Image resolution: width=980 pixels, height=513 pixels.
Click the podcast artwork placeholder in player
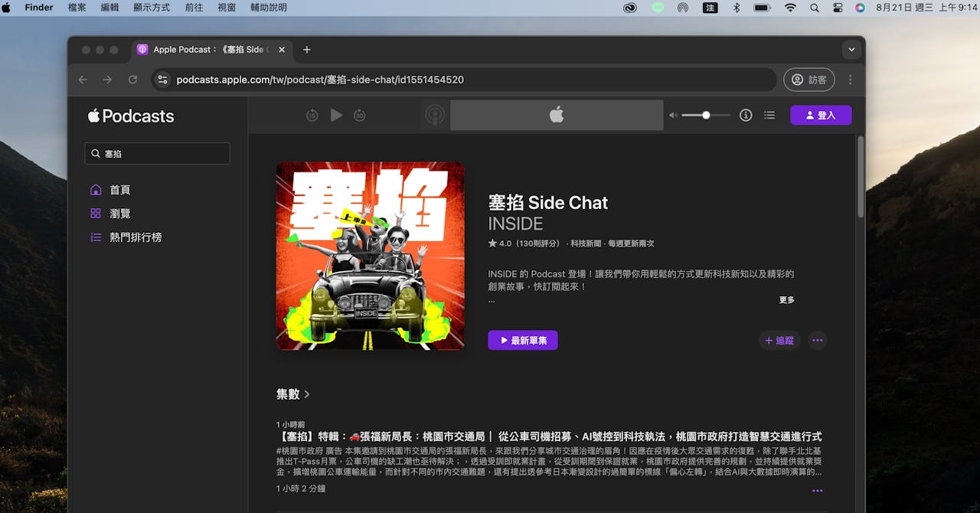[435, 115]
